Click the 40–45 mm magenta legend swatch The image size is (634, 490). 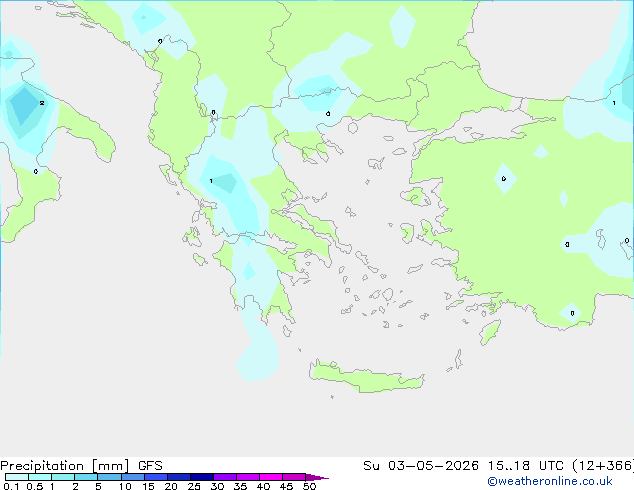(271, 477)
